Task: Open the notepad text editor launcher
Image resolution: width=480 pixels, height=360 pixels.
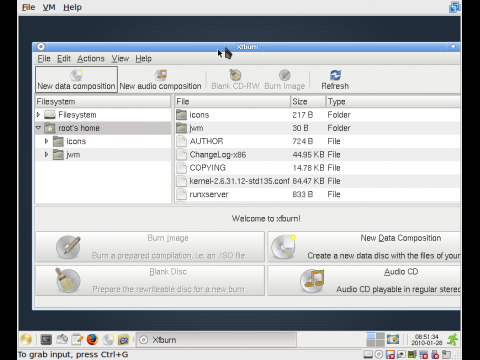Action: [77, 340]
